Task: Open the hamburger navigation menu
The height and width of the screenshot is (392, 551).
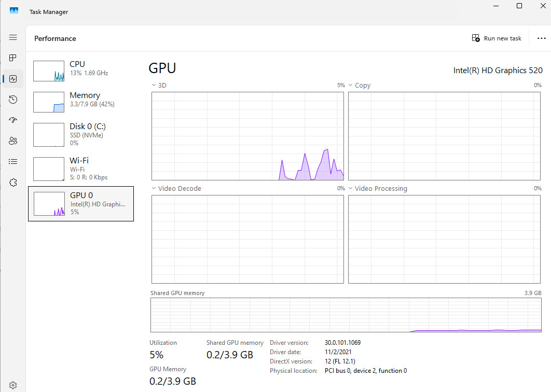Action: (13, 37)
